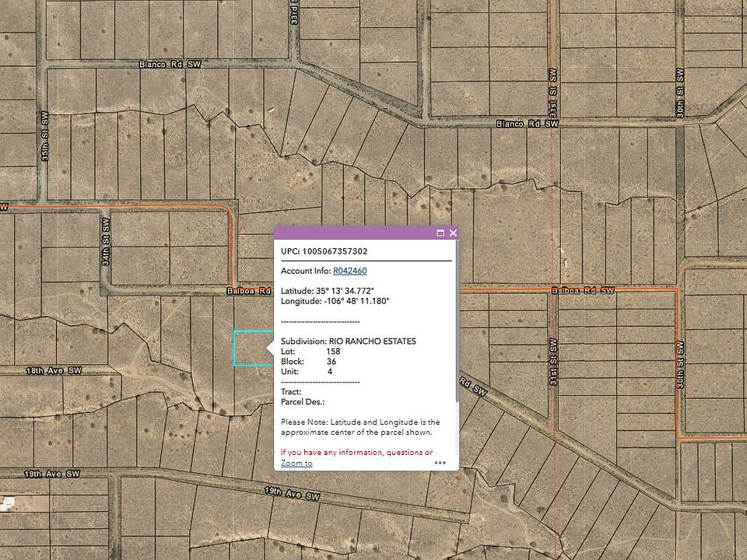This screenshot has height=560, width=747.
Task: Click the popup vertical scrollbar
Action: pyautogui.click(x=458, y=321)
